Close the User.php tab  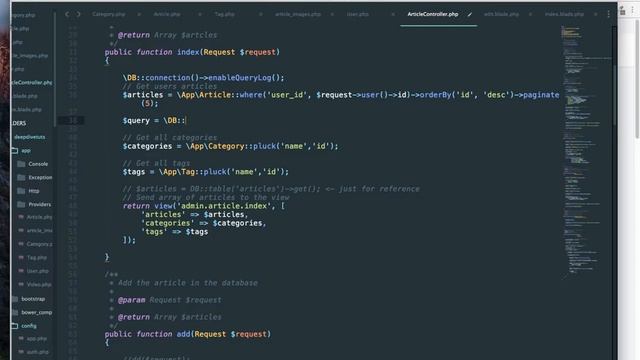pyautogui.click(x=393, y=14)
